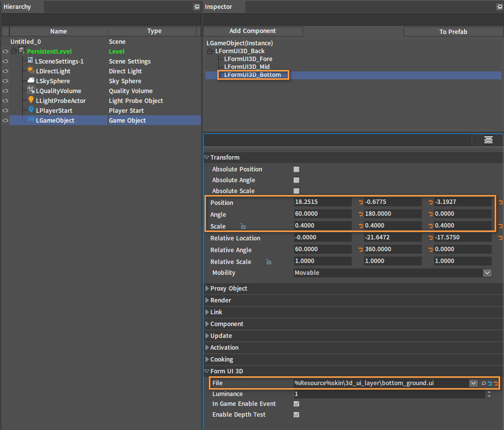
Task: Toggle LGameObject visibility eye
Action: pos(5,120)
